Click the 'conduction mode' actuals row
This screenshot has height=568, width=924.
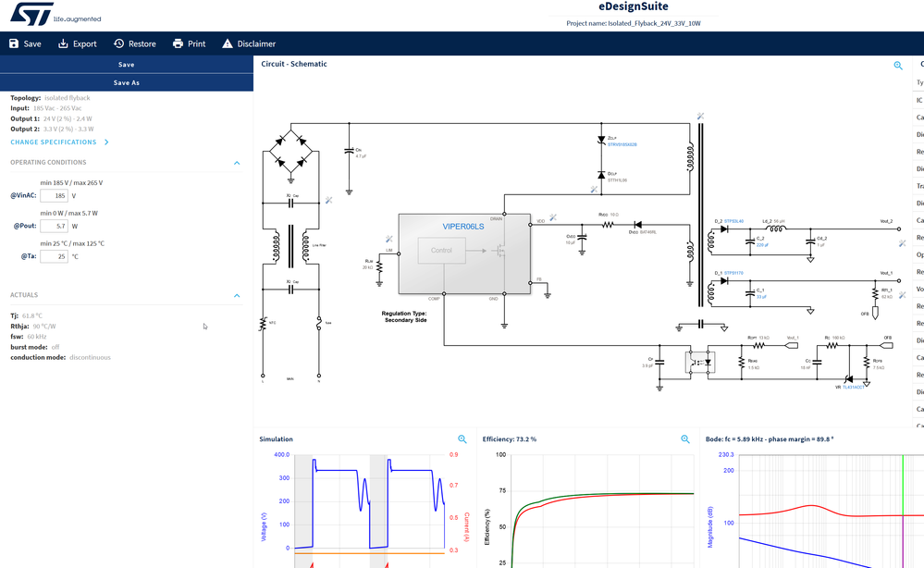(60, 357)
